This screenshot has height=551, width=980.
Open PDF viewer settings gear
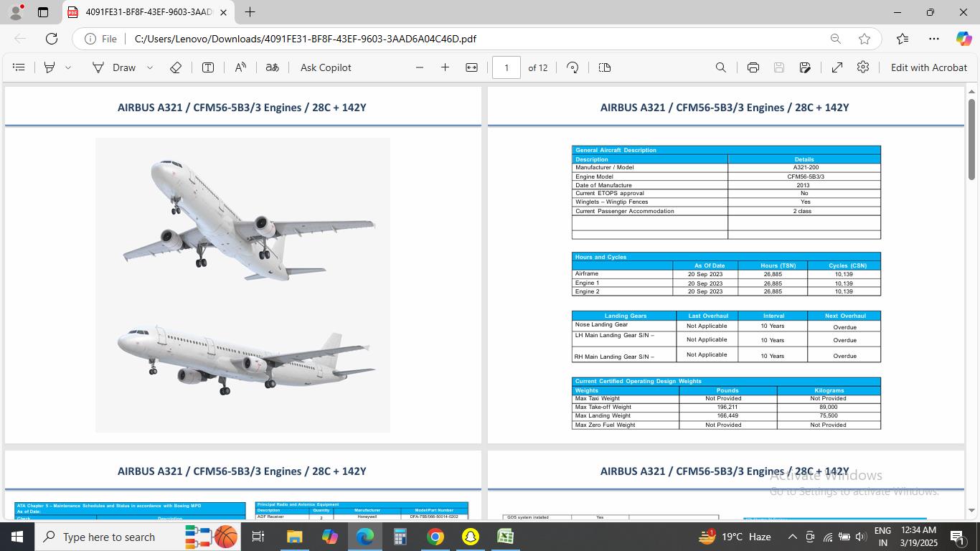tap(863, 67)
